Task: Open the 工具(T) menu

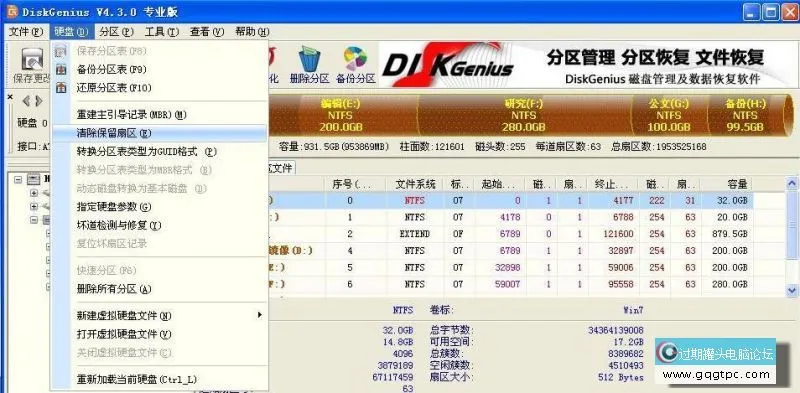Action: pyautogui.click(x=162, y=32)
